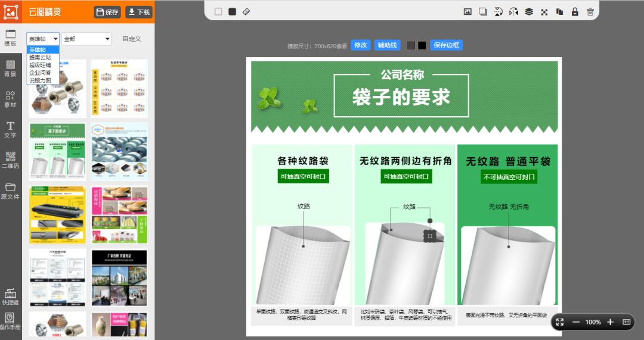Toggle the 辅助线 guide lines button

[x=388, y=45]
